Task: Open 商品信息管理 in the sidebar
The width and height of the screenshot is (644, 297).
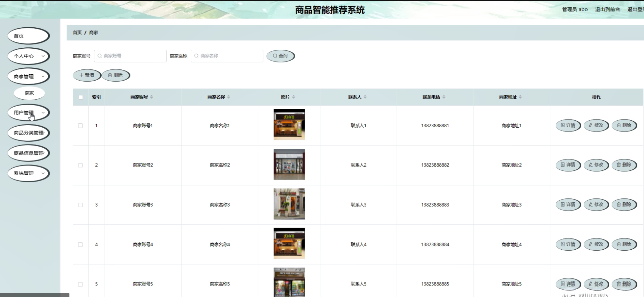Action: 28,153
